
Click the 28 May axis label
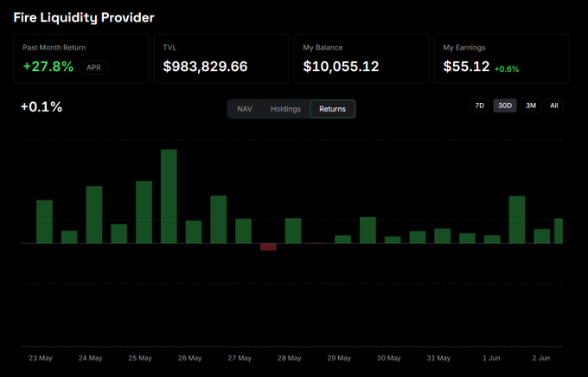(x=289, y=358)
